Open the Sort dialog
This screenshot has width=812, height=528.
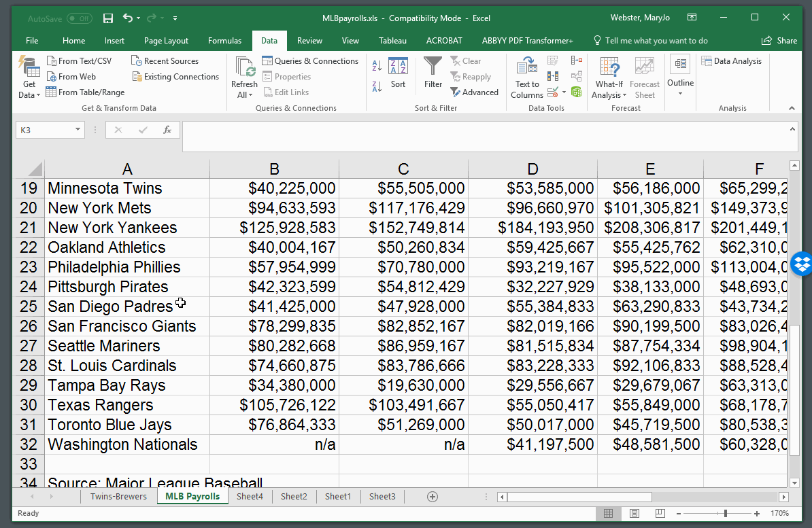click(399, 73)
